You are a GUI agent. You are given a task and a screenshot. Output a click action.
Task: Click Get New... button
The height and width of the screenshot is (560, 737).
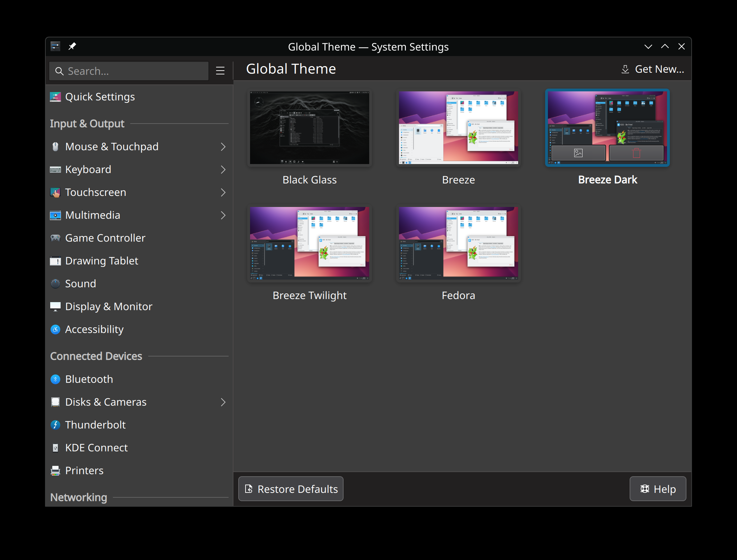coord(652,69)
